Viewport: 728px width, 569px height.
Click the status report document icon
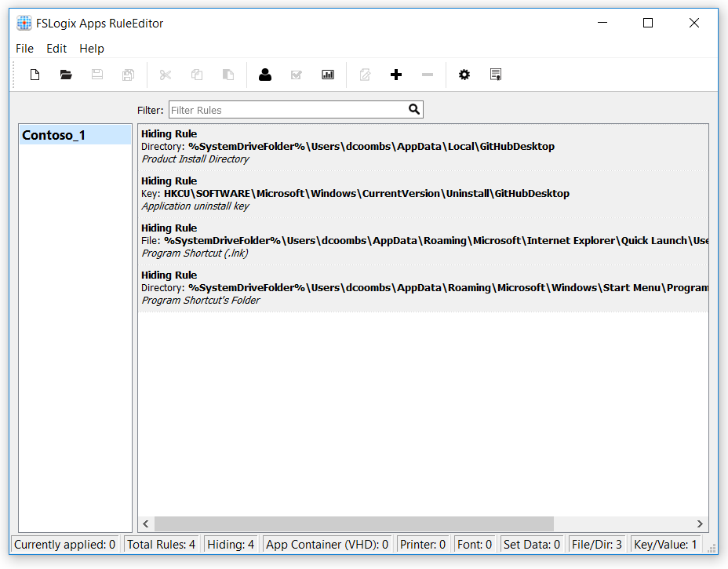click(x=495, y=75)
